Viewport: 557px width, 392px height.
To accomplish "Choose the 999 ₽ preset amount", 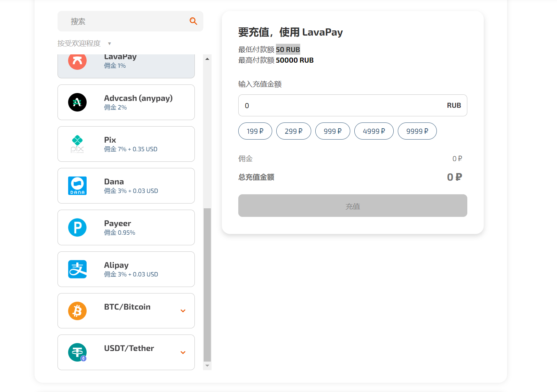I will coord(333,131).
